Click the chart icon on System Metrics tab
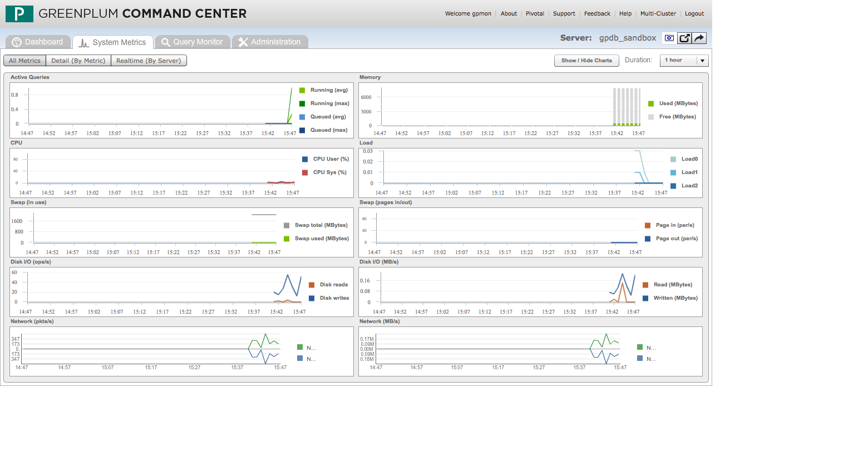Image resolution: width=868 pixels, height=456 pixels. click(x=84, y=43)
